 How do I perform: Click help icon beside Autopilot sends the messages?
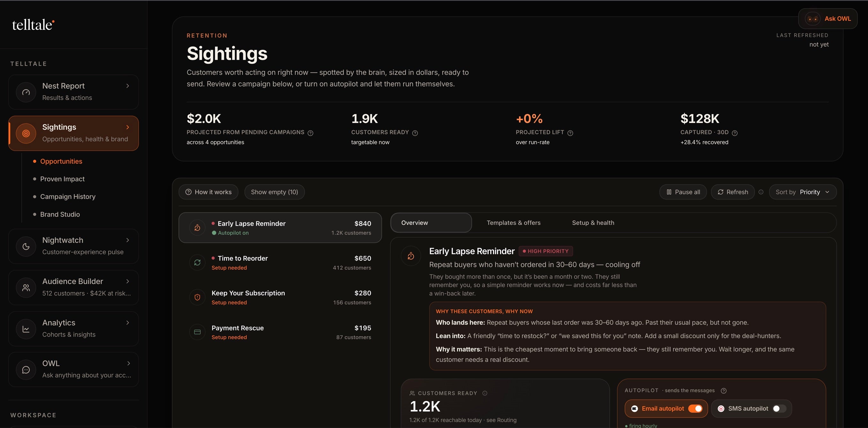coord(723,391)
